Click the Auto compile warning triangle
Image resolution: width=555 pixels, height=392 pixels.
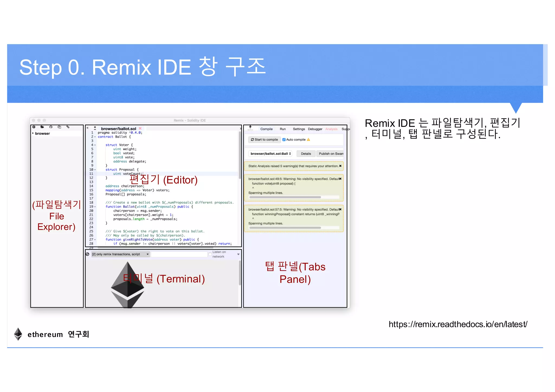(308, 140)
